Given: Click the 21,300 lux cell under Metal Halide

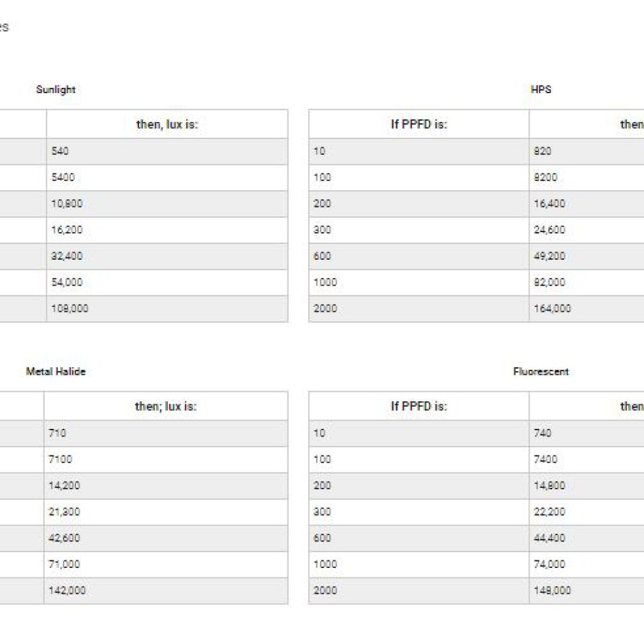Looking at the screenshot, I should 64,512.
